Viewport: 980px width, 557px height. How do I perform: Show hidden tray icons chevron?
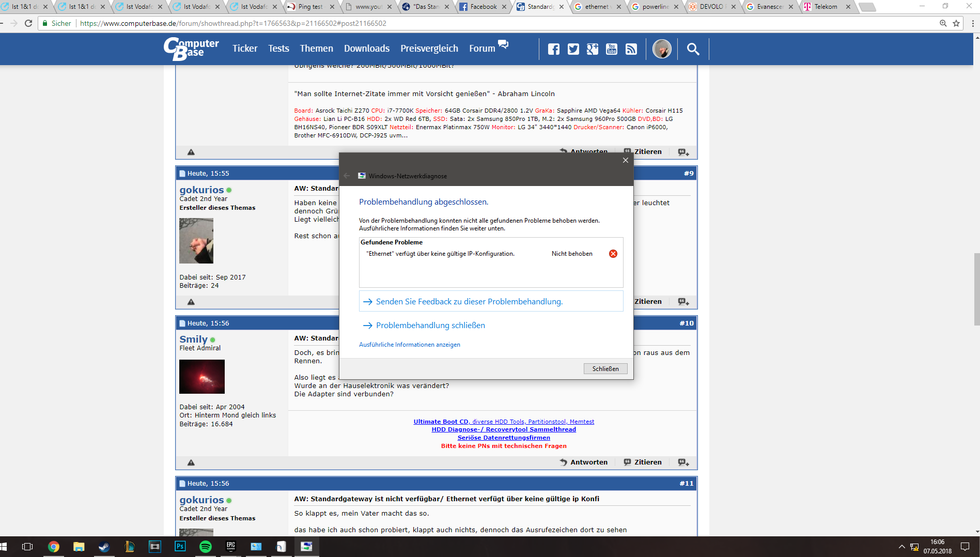pos(901,547)
